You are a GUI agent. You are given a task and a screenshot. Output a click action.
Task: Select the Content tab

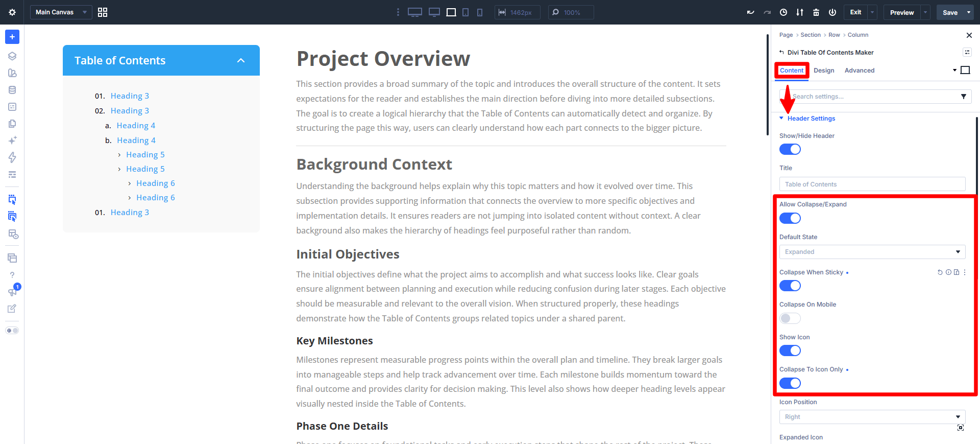[x=792, y=71]
